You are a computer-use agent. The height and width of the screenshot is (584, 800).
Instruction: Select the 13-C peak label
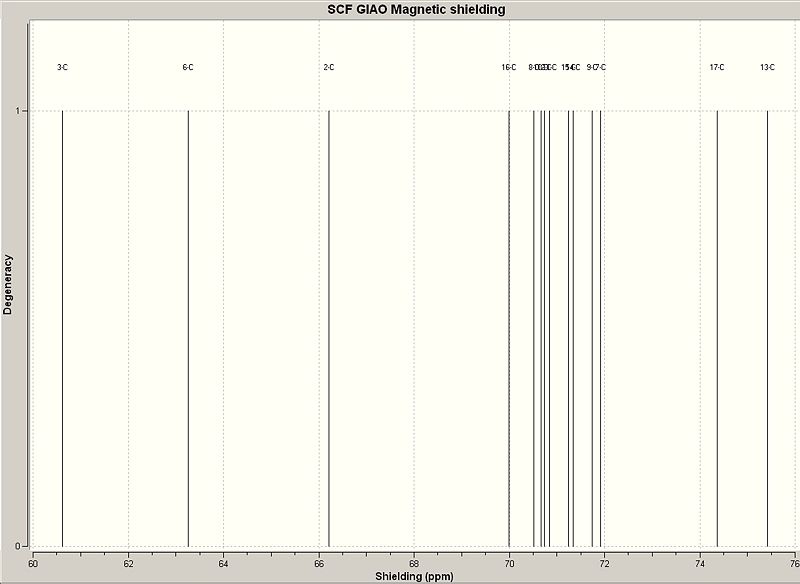coord(767,67)
